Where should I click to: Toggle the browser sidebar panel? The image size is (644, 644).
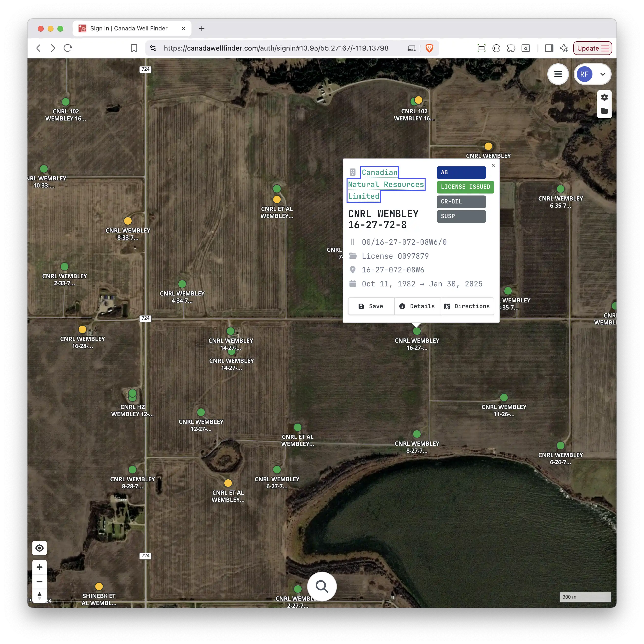coord(549,48)
